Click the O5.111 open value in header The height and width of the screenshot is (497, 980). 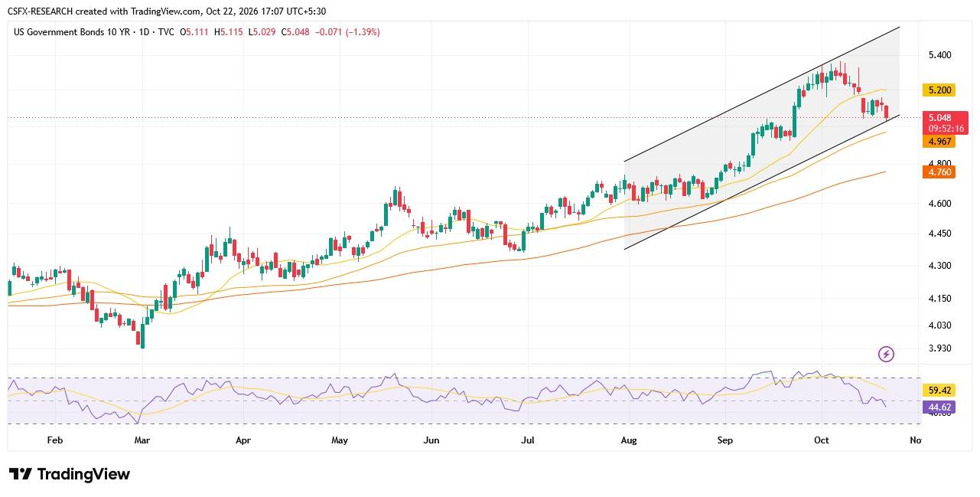click(195, 32)
